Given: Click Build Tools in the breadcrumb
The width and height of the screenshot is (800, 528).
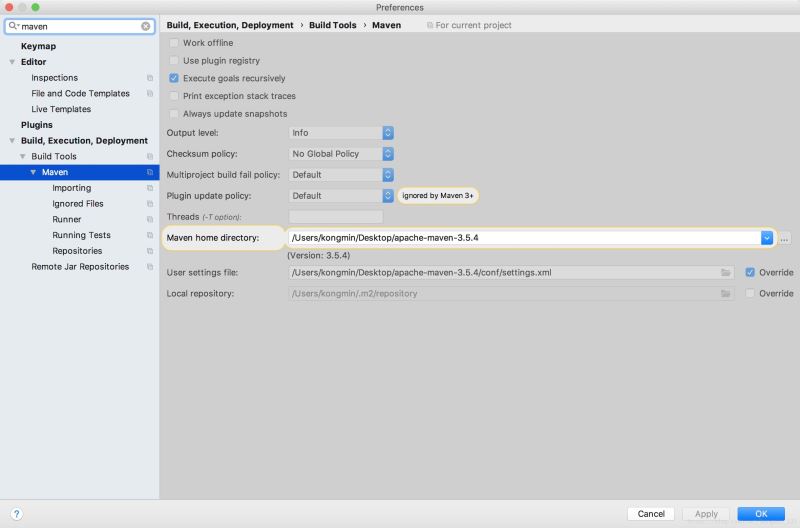Looking at the screenshot, I should tap(333, 25).
